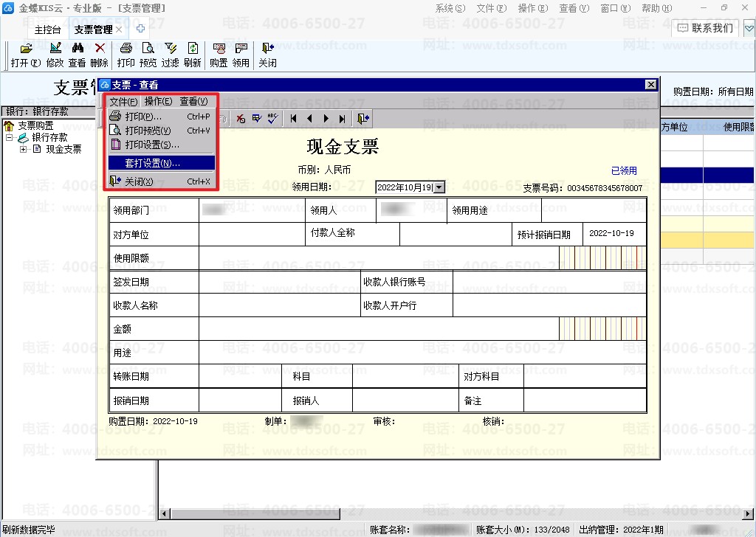Click the 领用 toolbar icon
Viewport: 756px width, 537px height.
[241, 48]
